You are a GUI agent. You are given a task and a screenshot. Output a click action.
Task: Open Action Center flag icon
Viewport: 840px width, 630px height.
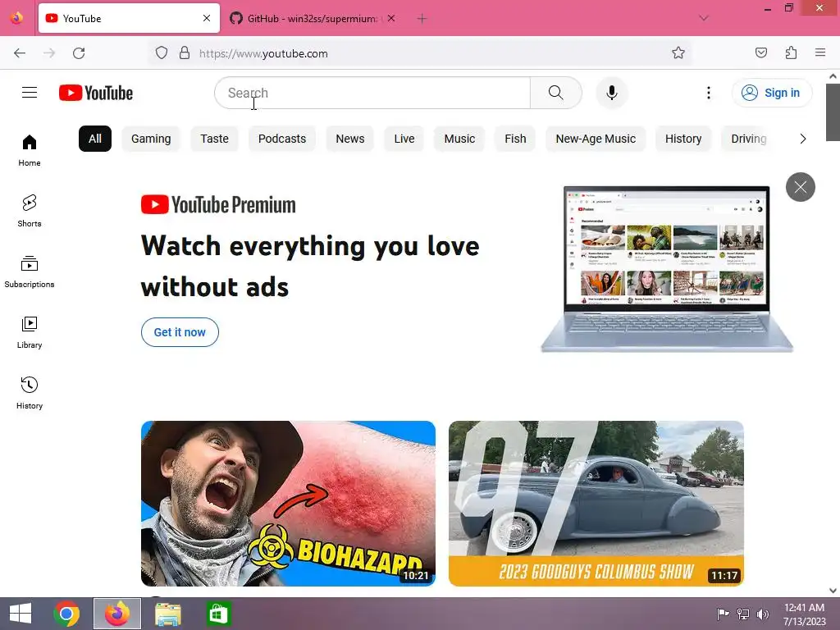point(723,614)
